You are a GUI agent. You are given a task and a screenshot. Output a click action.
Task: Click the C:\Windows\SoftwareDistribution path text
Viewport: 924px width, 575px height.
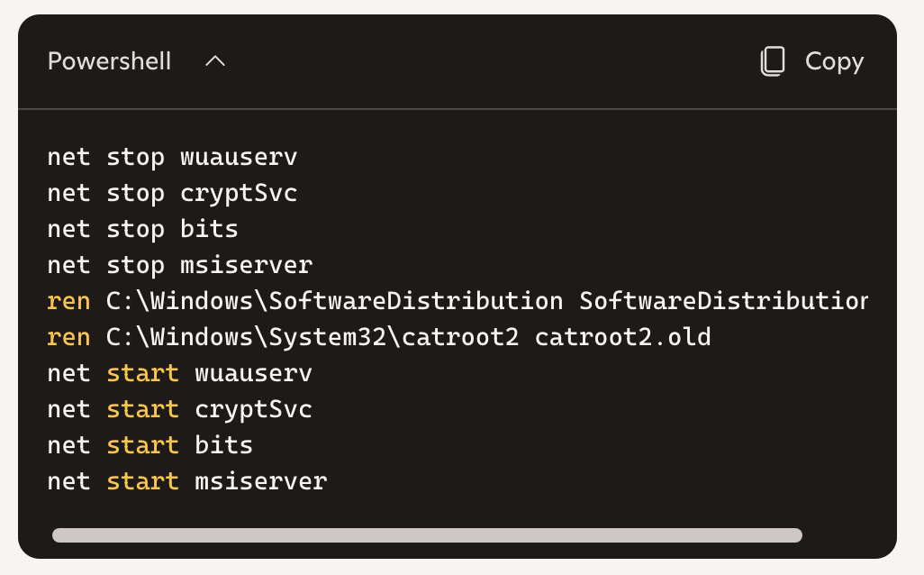(334, 301)
